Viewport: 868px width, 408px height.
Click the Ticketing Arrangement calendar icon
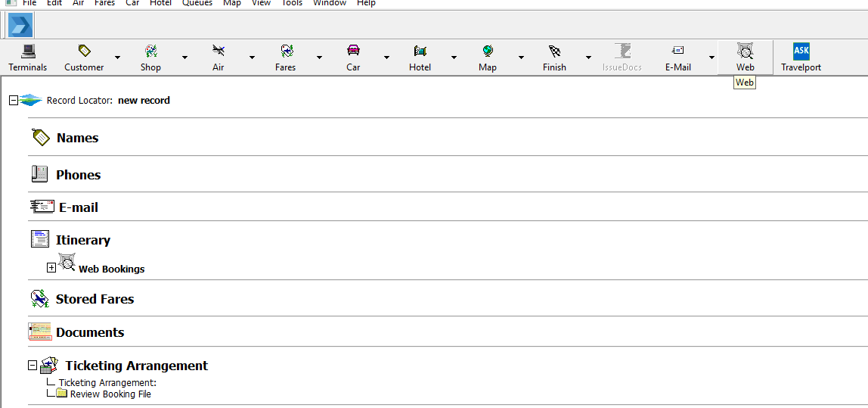click(49, 365)
